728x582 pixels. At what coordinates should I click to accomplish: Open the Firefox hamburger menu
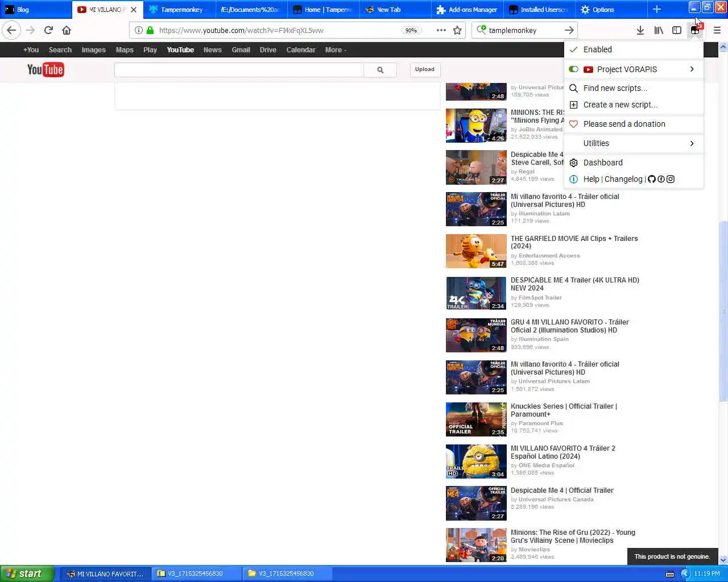[x=717, y=30]
